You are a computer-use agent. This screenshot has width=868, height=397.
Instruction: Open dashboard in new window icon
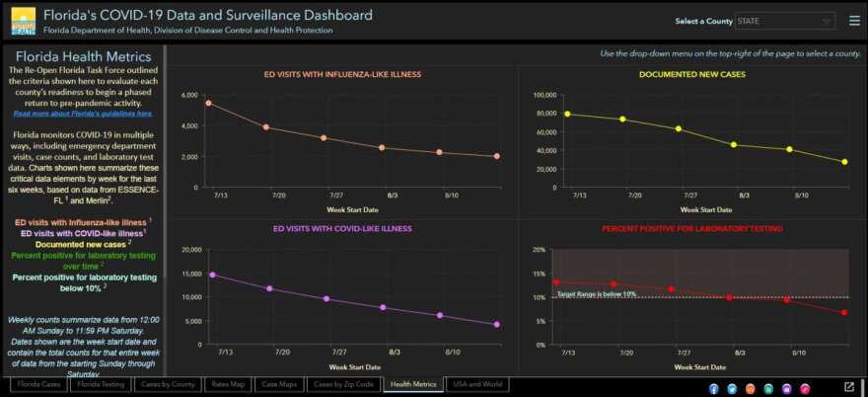coord(848,386)
